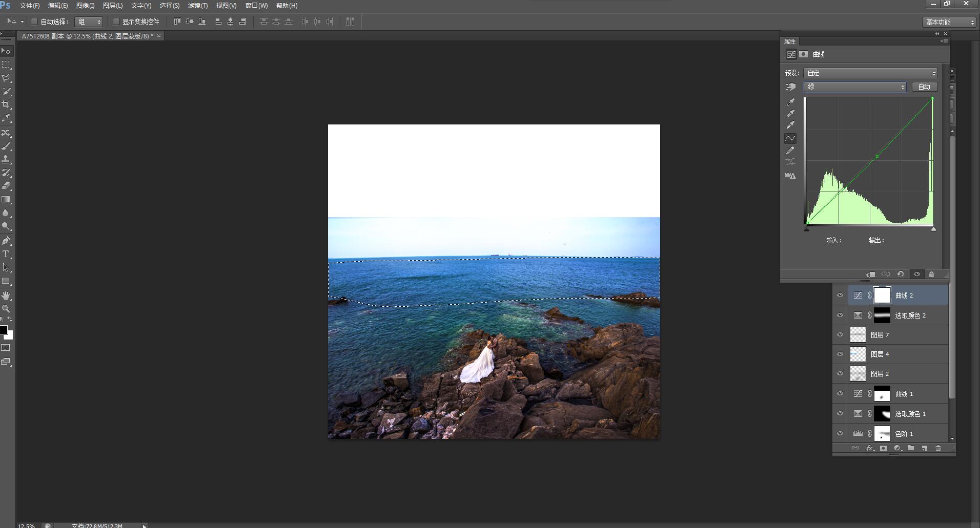The image size is (980, 528).
Task: Expand the 基本功能 workspace dropdown
Action: click(949, 22)
